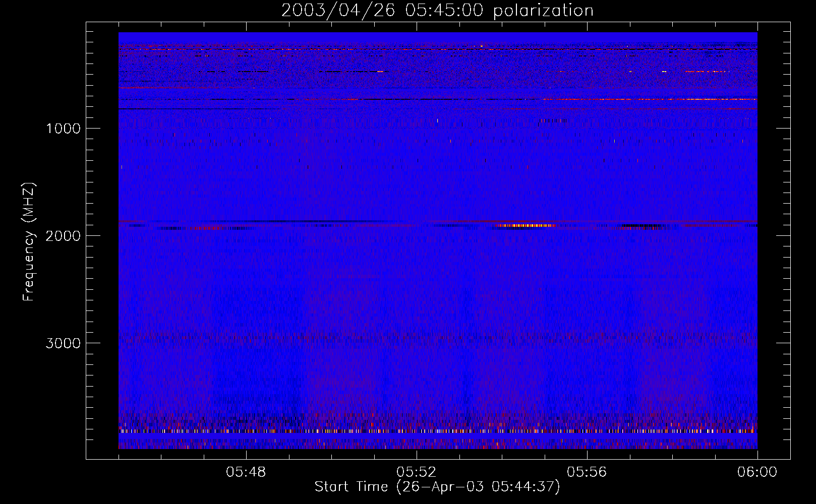This screenshot has width=816, height=504.
Task: Click the plot title '2003/04/26 05:45:00 polarization'
Action: click(437, 11)
